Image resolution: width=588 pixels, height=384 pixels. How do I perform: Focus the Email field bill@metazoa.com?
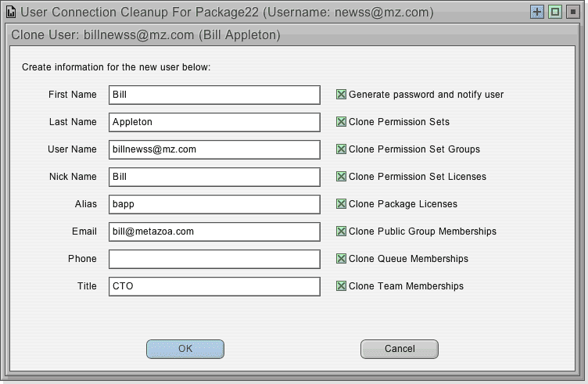click(x=214, y=231)
